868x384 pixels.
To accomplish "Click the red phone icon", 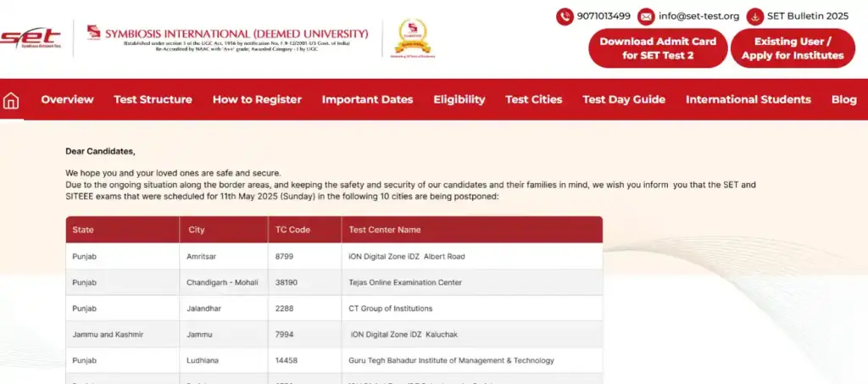I will (565, 16).
